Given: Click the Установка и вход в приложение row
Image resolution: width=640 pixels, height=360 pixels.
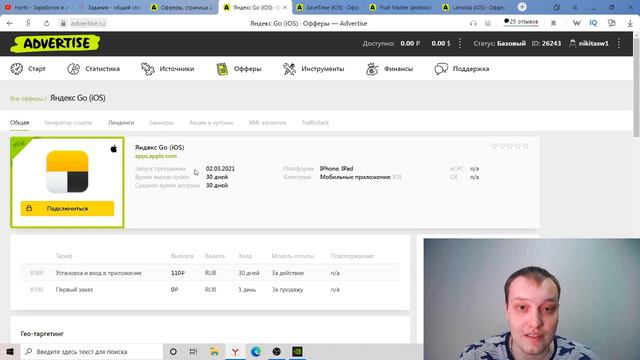Looking at the screenshot, I should point(210,273).
